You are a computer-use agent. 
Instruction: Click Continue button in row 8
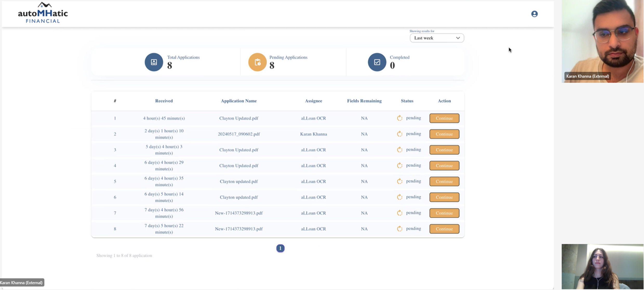point(444,229)
